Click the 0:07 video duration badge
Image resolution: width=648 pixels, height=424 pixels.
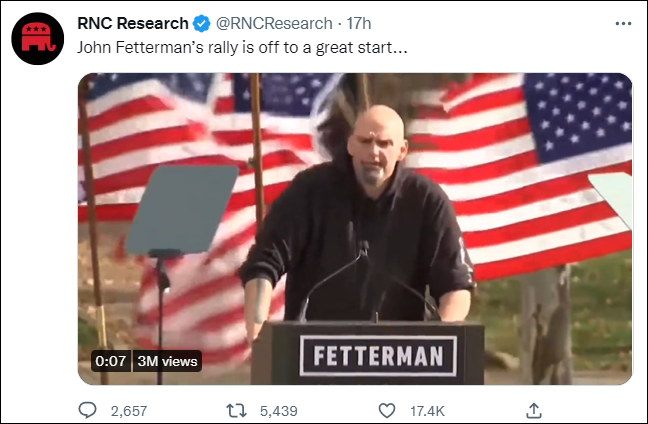[111, 361]
